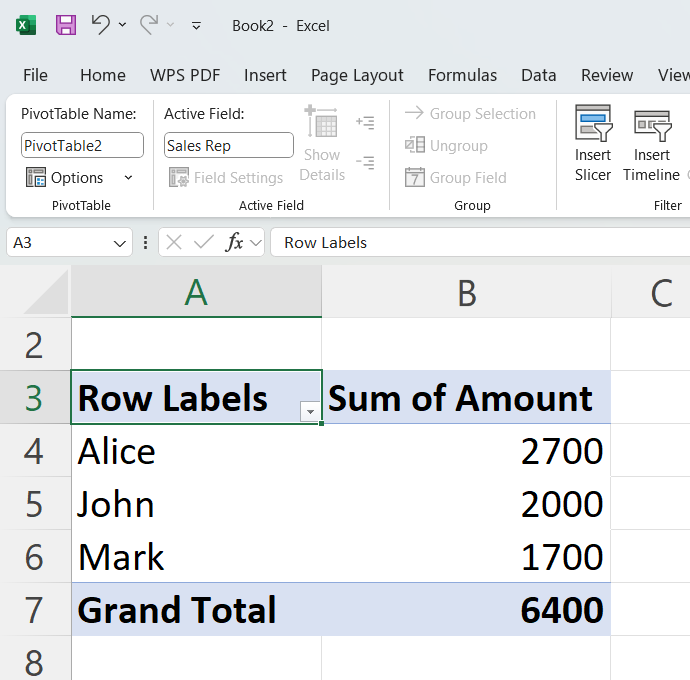Open the File tab

pyautogui.click(x=35, y=75)
